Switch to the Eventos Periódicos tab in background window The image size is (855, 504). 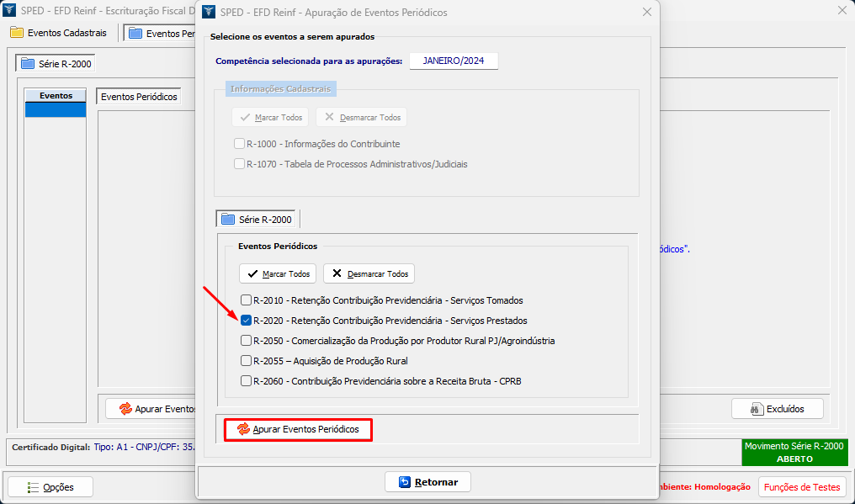coord(140,97)
